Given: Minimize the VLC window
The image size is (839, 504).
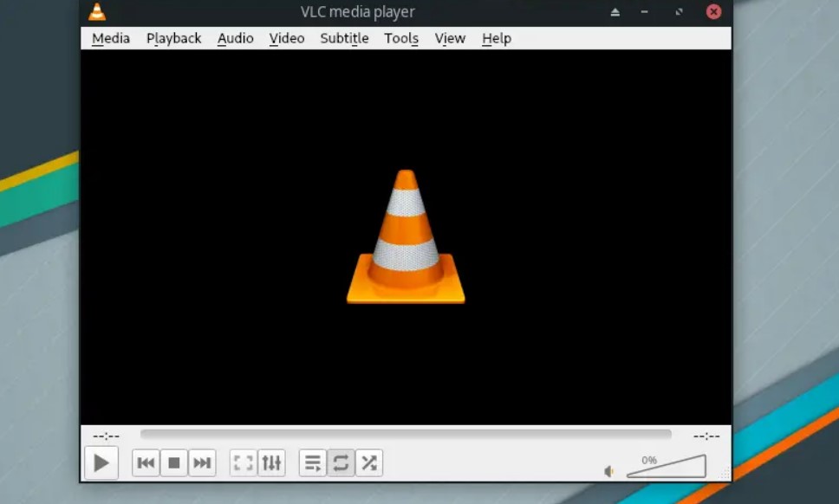Looking at the screenshot, I should click(x=645, y=12).
